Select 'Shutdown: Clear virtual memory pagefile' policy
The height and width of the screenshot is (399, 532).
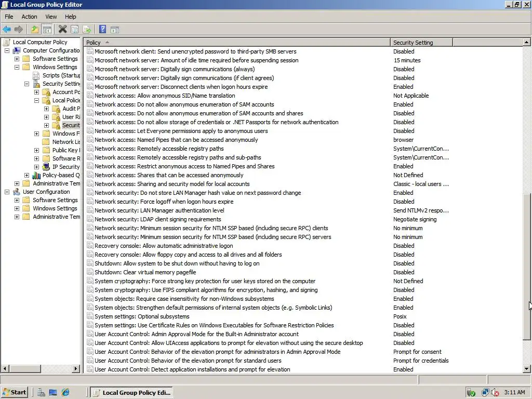click(x=145, y=272)
